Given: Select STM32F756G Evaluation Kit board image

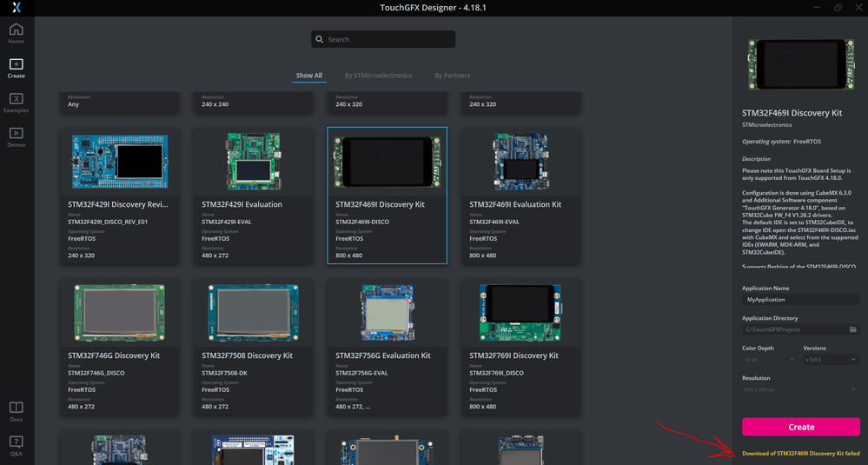Looking at the screenshot, I should click(387, 313).
